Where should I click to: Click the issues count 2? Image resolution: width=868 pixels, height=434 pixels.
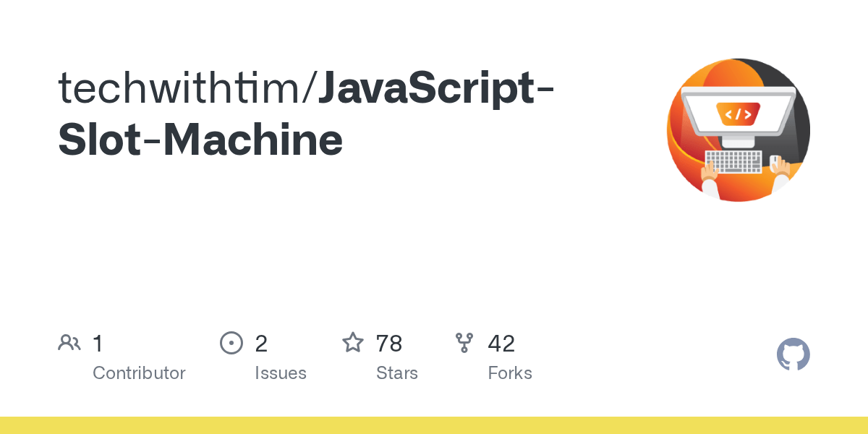point(261,344)
